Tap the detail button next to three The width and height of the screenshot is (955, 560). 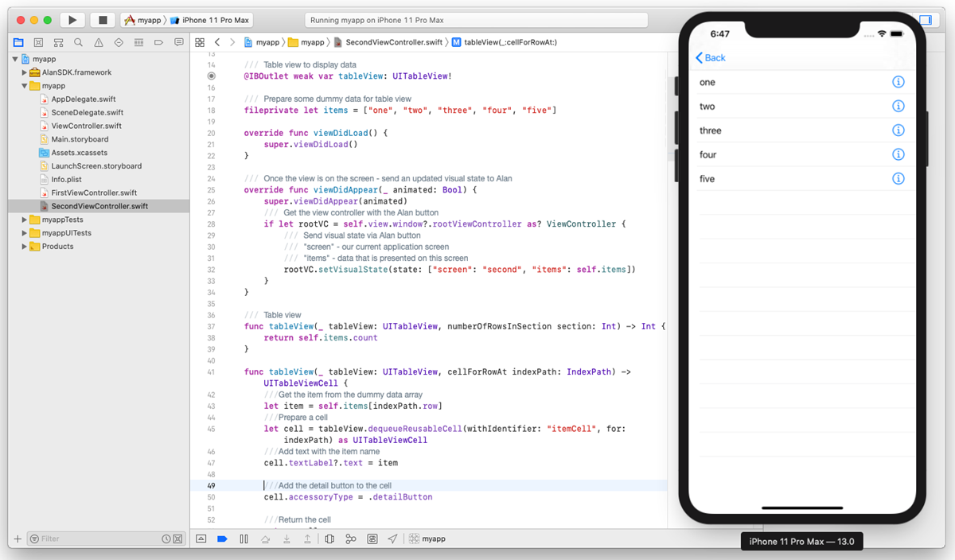[x=898, y=130]
